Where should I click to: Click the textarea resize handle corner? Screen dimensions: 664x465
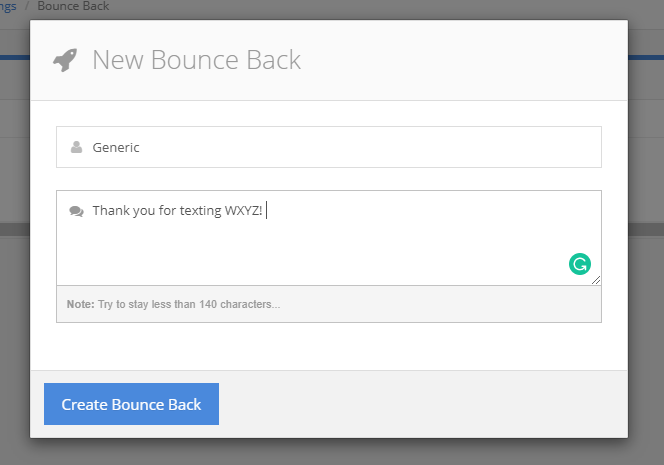[x=597, y=281]
